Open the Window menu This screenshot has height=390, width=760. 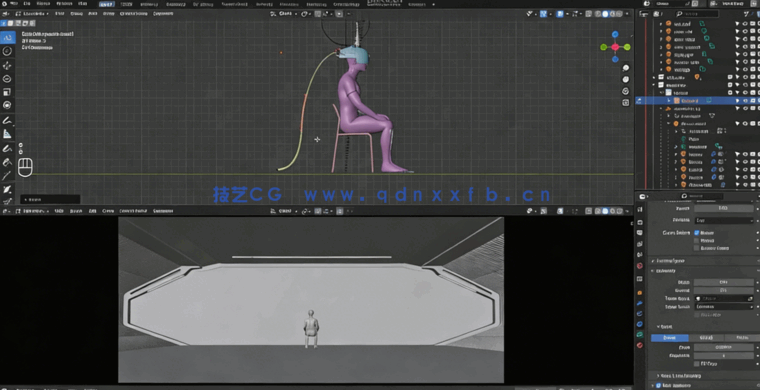pyautogui.click(x=83, y=3)
